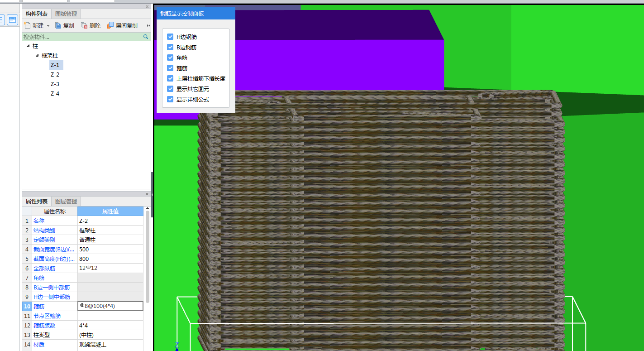The image size is (644, 351).
Task: Click the 定额类别 value 普通柱
Action: pyautogui.click(x=110, y=240)
